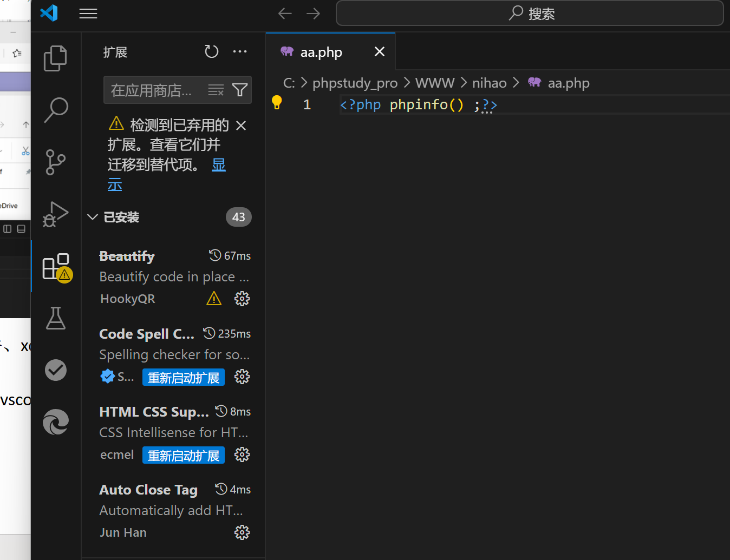
Task: Open Beautify extension manage gear
Action: [x=242, y=299]
